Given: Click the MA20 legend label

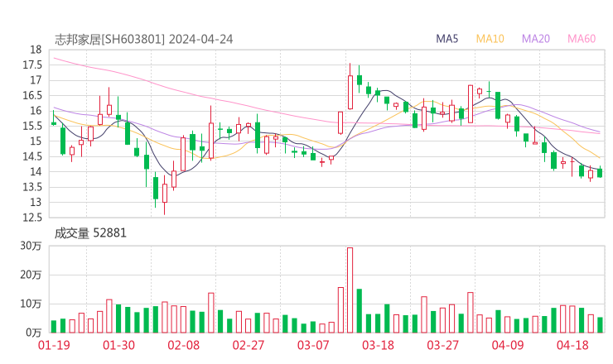Looking at the screenshot, I should (536, 39).
